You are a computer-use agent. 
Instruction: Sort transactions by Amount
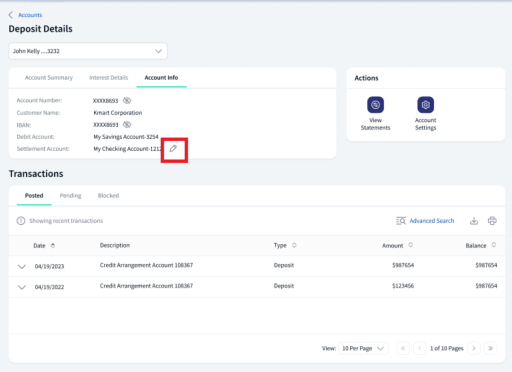pyautogui.click(x=411, y=245)
